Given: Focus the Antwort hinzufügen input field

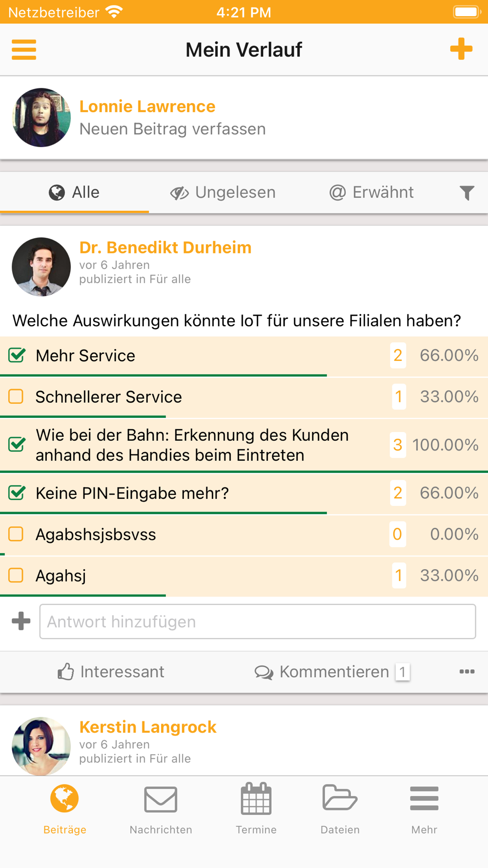Looking at the screenshot, I should coord(258,621).
